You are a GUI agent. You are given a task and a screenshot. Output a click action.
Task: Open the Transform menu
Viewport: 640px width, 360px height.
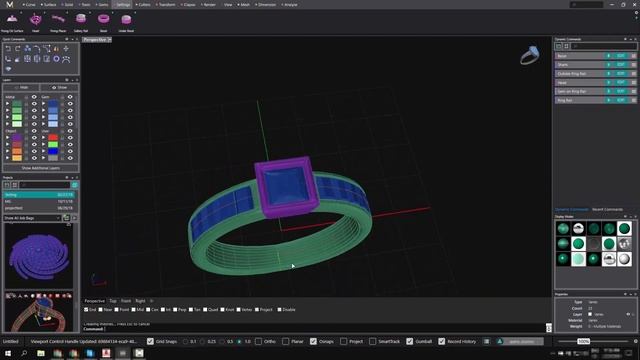click(166, 4)
